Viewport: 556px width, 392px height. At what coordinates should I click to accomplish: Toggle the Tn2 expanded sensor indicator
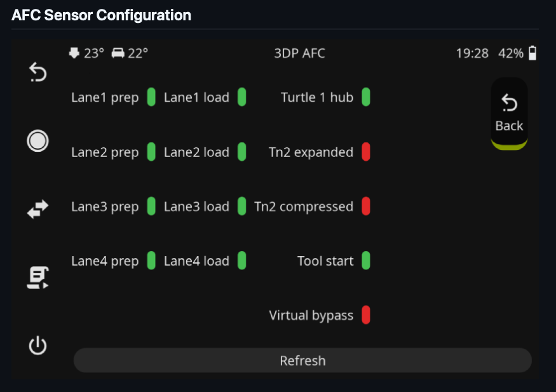366,152
